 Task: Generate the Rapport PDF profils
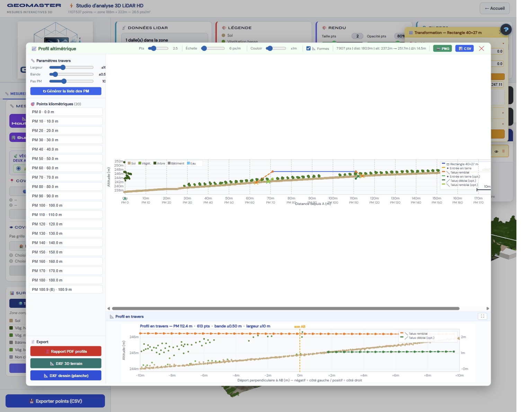(65, 351)
